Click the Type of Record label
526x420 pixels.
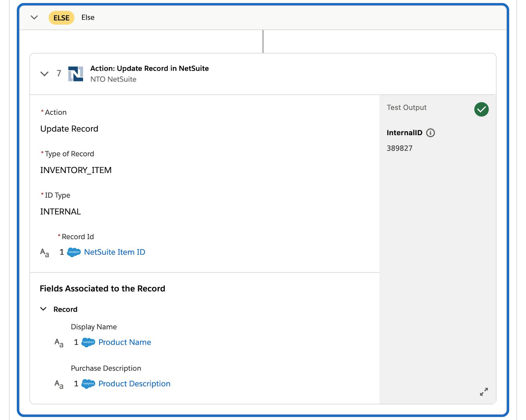69,154
